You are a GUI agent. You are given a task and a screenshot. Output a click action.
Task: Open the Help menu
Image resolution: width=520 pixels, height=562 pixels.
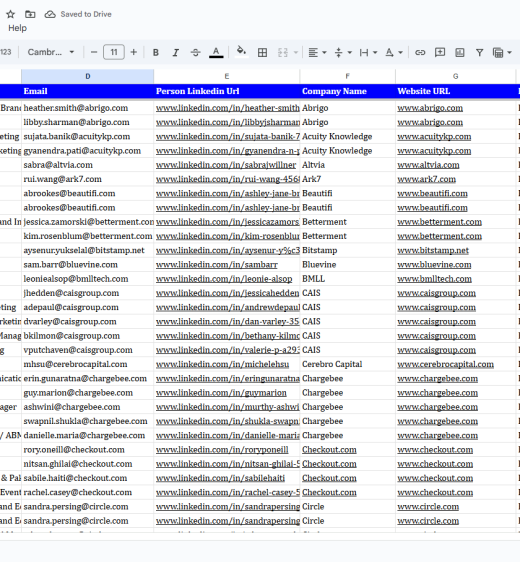tap(18, 28)
